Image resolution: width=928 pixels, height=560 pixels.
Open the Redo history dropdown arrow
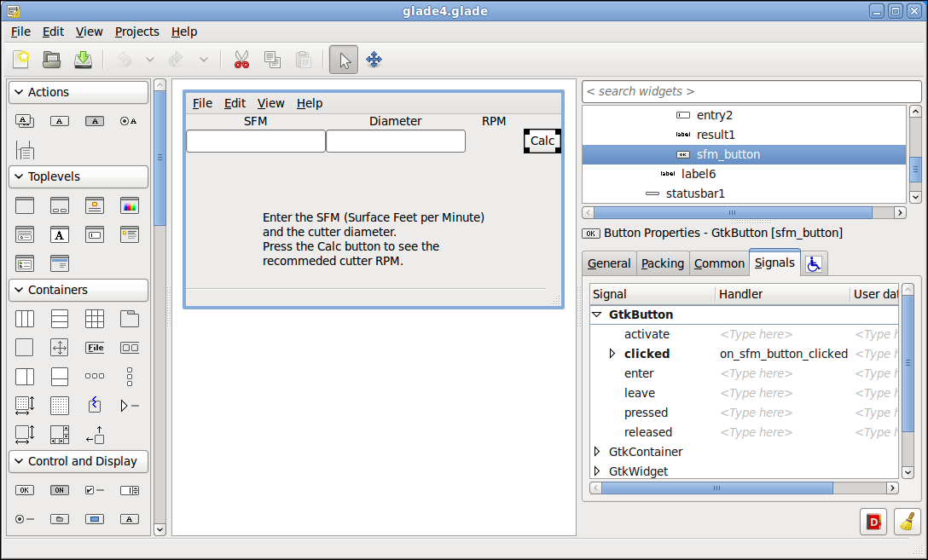[x=203, y=59]
